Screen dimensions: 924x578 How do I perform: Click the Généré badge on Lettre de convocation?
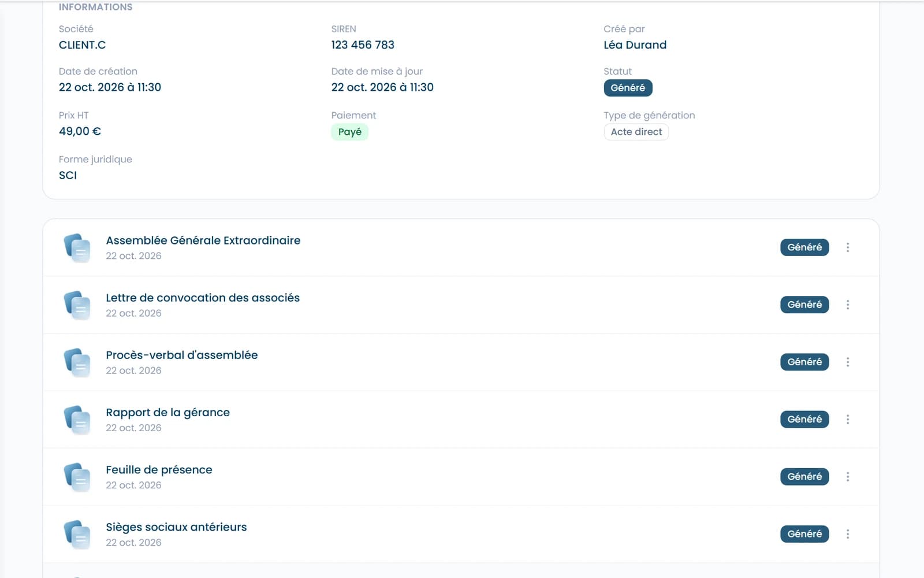point(804,305)
